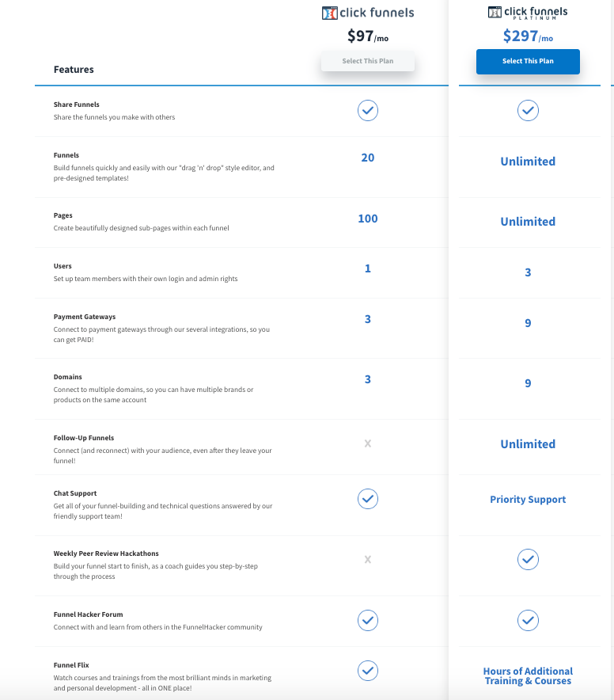The height and width of the screenshot is (700, 614).
Task: Click Hours of Additional Training & Courses
Action: pyautogui.click(x=528, y=676)
